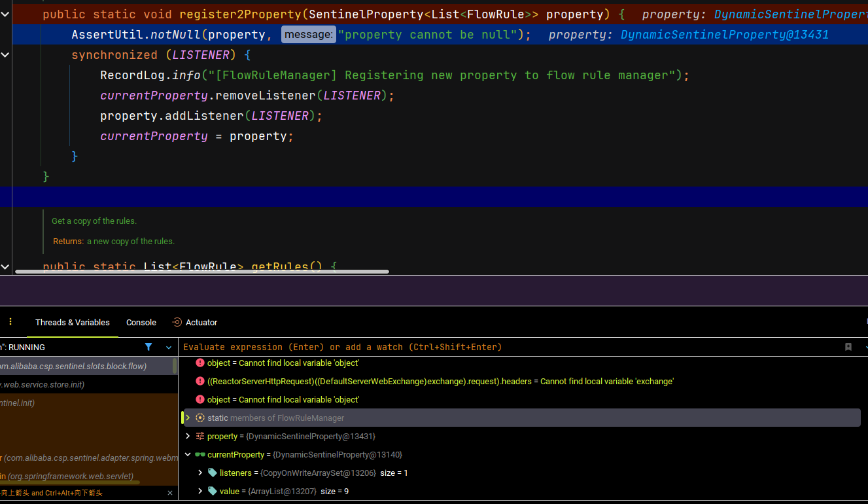868x504 pixels.
Task: Switch to the Threads & Variables tab
Action: [x=73, y=322]
